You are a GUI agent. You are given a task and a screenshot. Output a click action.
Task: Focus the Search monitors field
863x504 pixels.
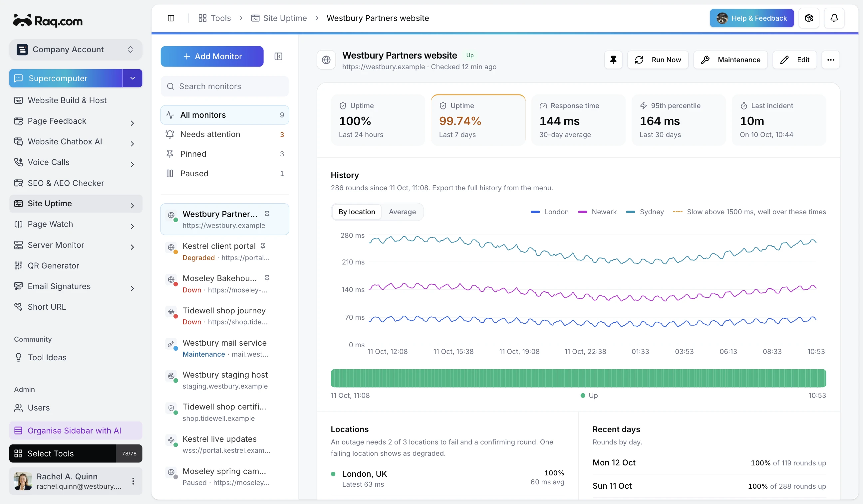225,86
